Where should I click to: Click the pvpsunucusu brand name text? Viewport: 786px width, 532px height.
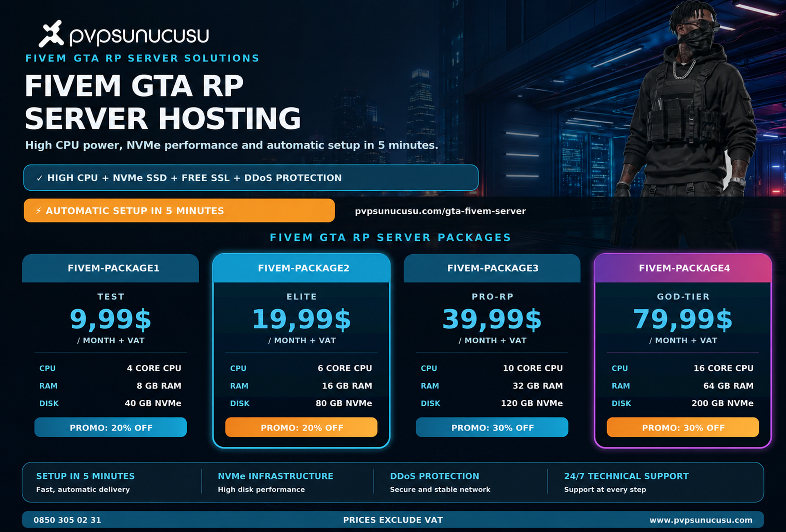(x=139, y=36)
